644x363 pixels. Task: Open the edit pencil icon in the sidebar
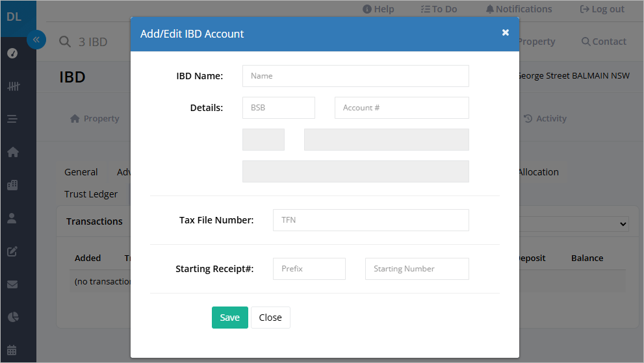(12, 251)
